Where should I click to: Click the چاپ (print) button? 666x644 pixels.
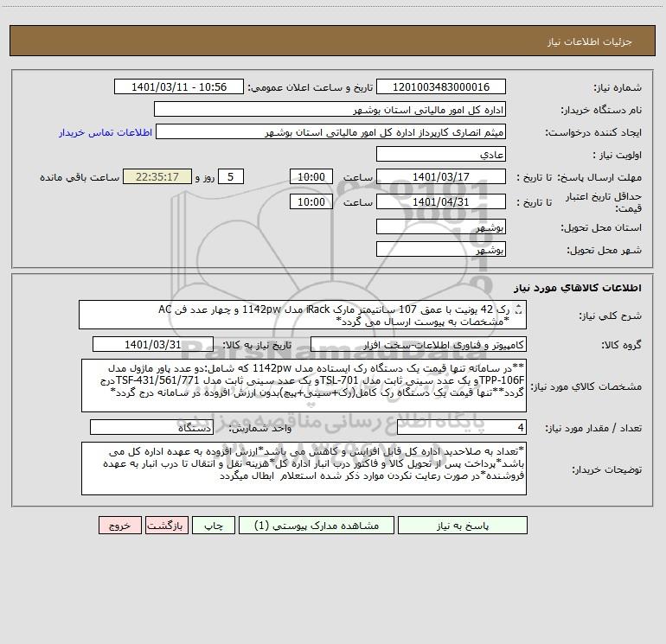(214, 525)
